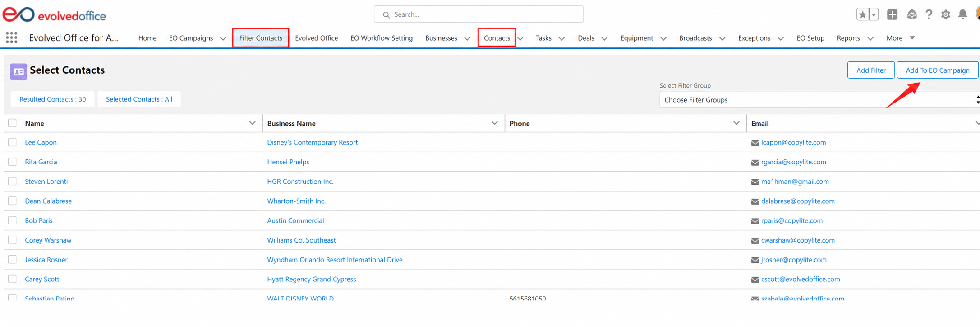
Task: Expand the Reports tab menu chevron
Action: click(870, 38)
